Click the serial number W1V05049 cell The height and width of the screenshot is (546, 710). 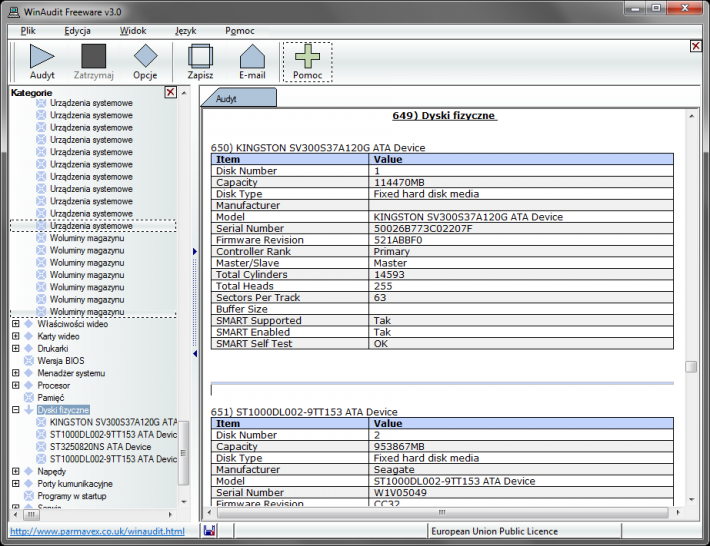(521, 493)
